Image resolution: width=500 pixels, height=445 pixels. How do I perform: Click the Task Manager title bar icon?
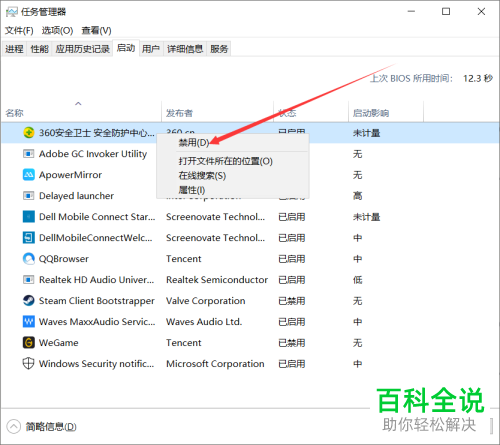point(12,12)
